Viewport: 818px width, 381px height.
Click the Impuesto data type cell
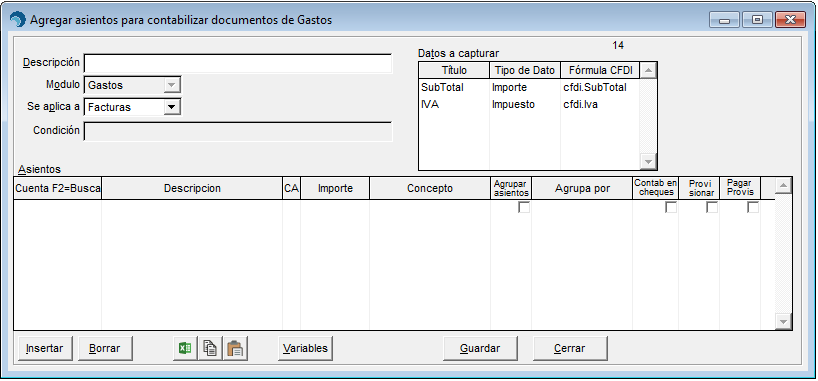(x=525, y=104)
